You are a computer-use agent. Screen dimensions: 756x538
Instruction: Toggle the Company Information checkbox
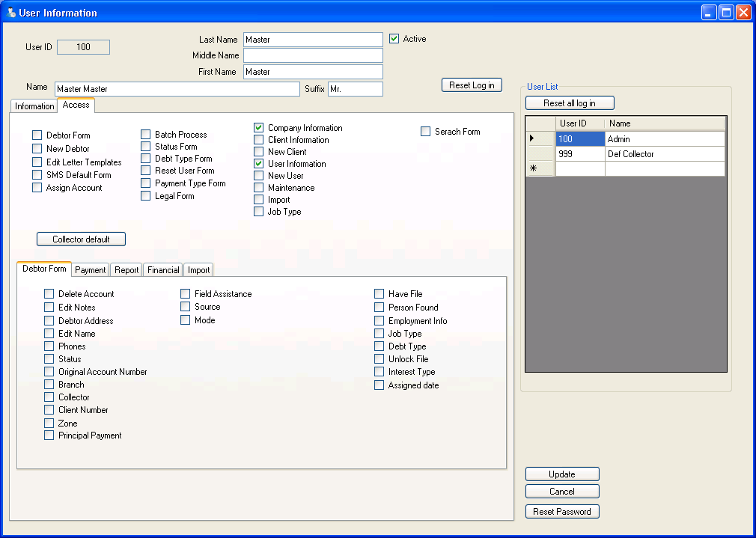click(x=259, y=128)
